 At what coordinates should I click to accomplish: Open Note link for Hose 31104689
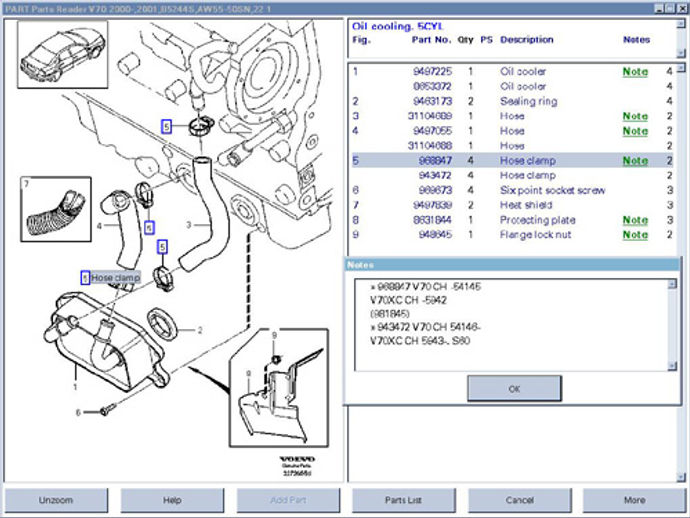click(x=635, y=116)
